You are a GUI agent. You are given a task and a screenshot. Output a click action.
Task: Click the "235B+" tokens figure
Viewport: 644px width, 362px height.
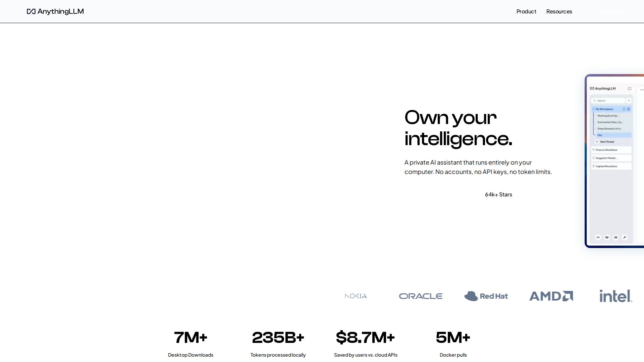click(278, 338)
